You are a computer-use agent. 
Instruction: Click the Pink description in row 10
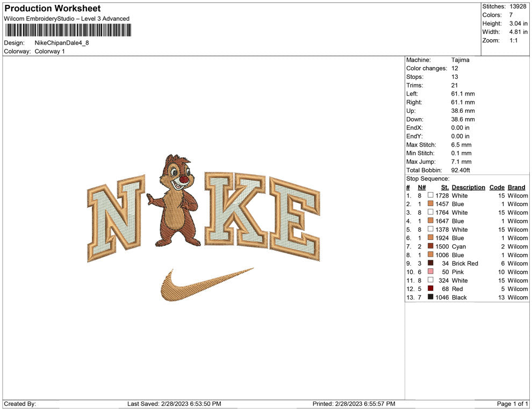click(x=458, y=272)
